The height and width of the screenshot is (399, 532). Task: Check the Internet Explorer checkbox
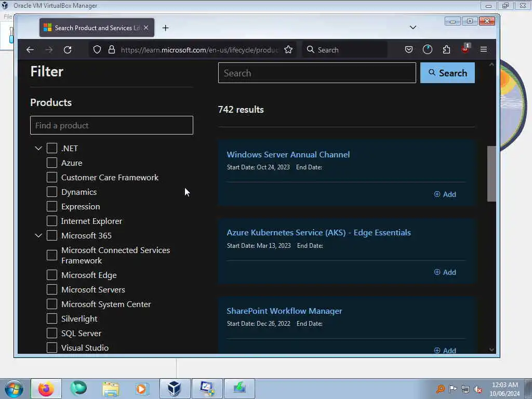tap(52, 221)
